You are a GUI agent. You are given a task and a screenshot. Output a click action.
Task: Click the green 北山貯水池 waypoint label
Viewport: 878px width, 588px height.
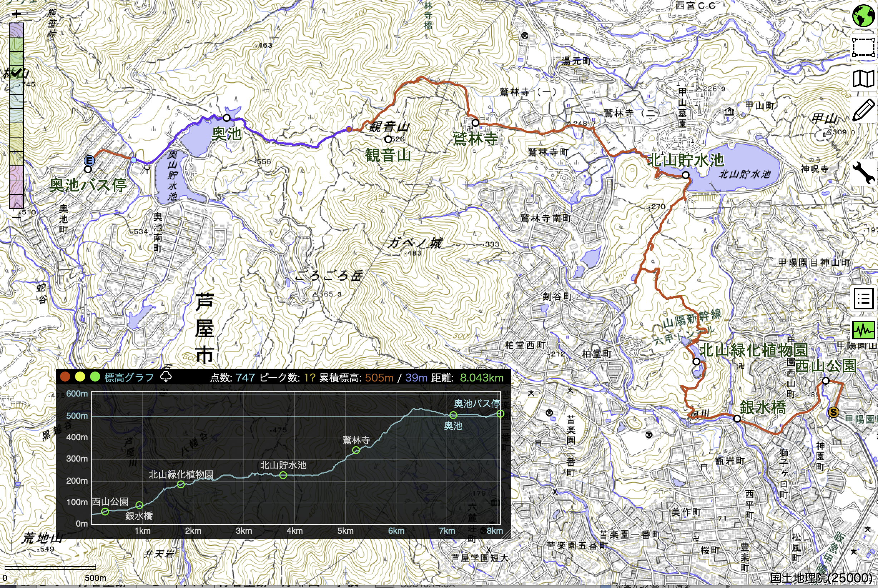[x=686, y=160]
